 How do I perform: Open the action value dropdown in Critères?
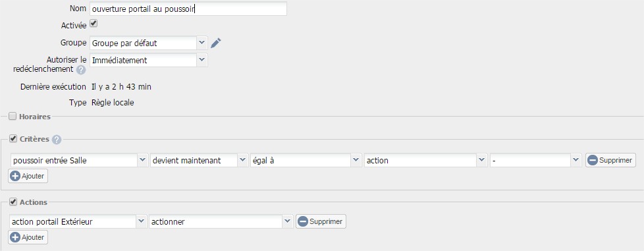[x=425, y=160]
